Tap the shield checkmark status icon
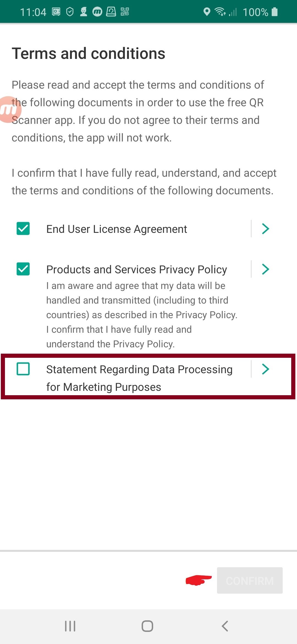This screenshot has height=644, width=297. pyautogui.click(x=70, y=12)
